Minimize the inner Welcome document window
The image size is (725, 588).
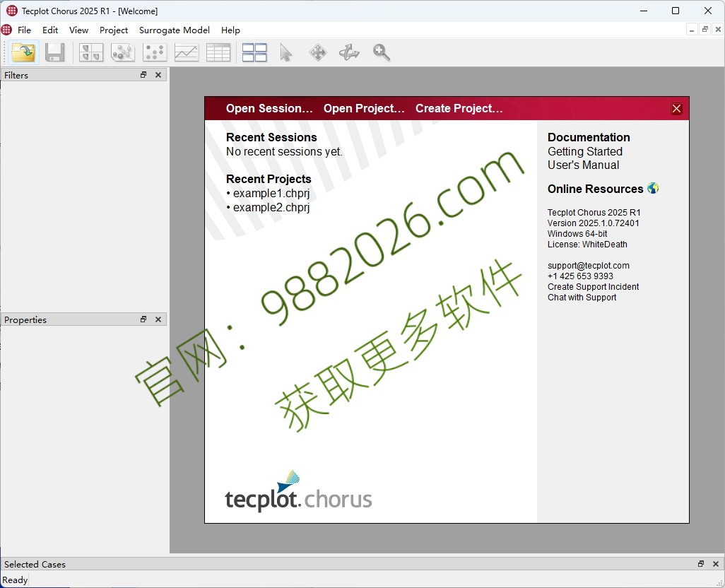point(692,30)
